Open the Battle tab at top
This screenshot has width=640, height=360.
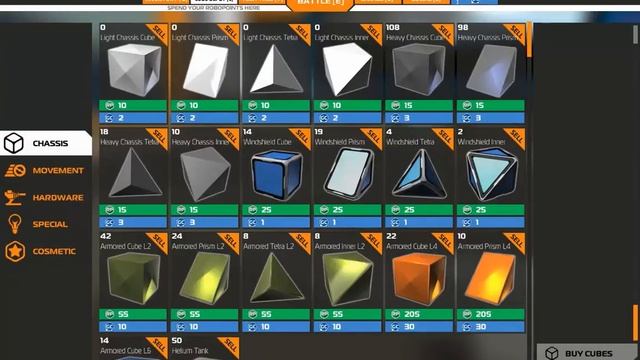click(x=320, y=4)
